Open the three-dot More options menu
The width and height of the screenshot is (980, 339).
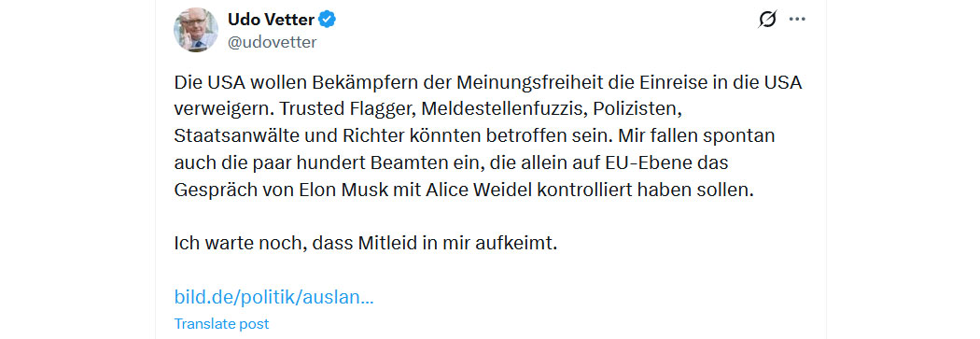tap(797, 20)
